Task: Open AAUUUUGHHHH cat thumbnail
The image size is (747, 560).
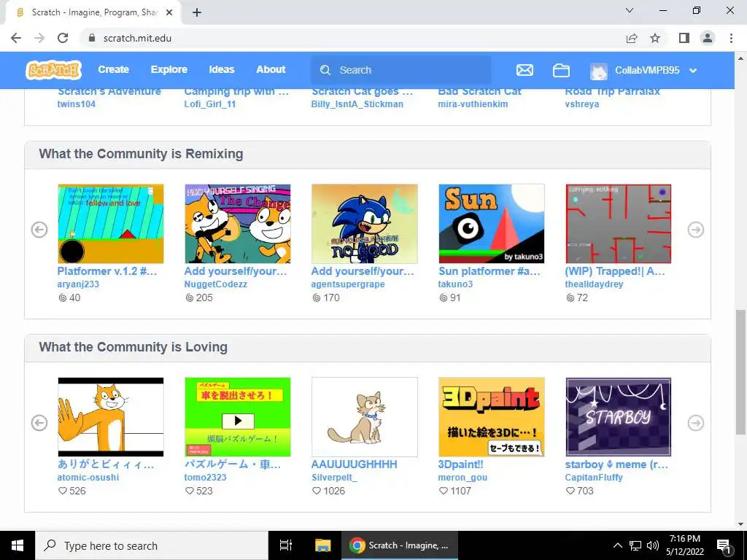Action: (365, 417)
